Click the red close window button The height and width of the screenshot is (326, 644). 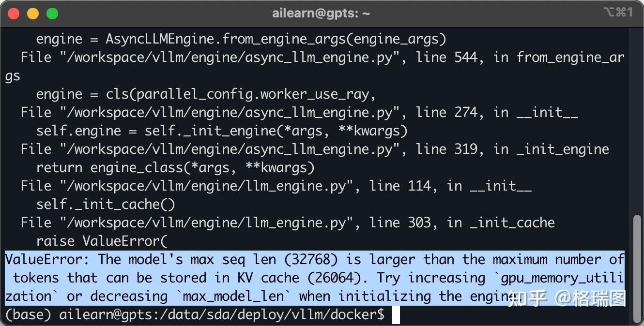tap(14, 14)
